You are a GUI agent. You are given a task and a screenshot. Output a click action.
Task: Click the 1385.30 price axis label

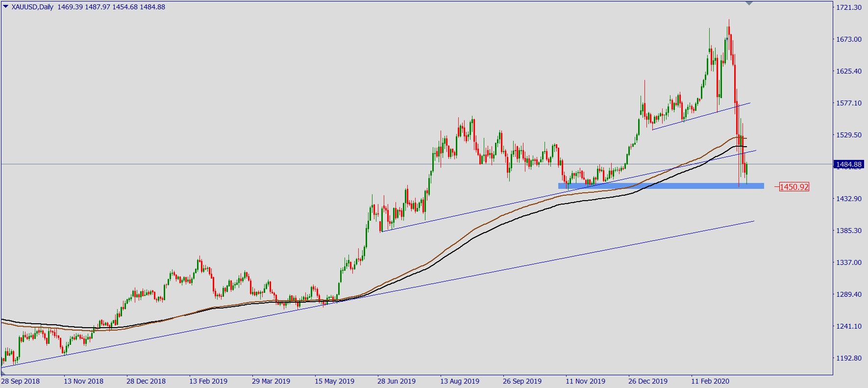click(x=849, y=231)
